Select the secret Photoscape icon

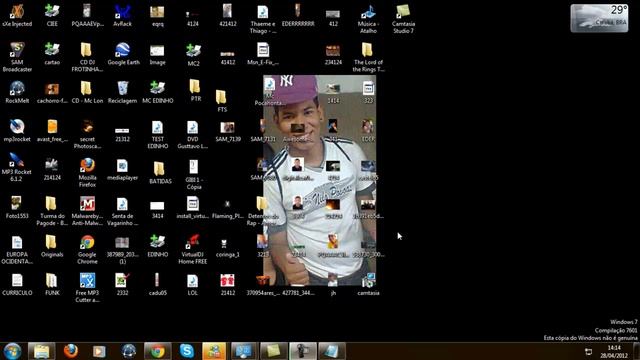[x=87, y=134]
